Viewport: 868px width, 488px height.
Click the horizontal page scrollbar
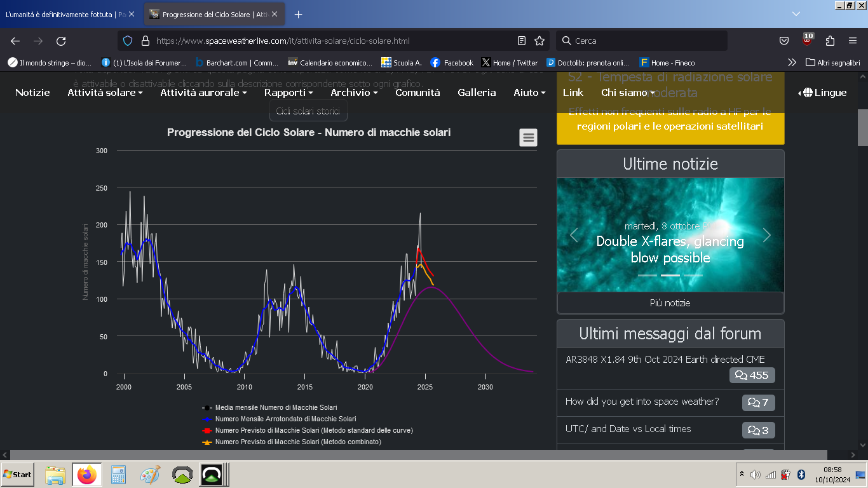point(419,455)
